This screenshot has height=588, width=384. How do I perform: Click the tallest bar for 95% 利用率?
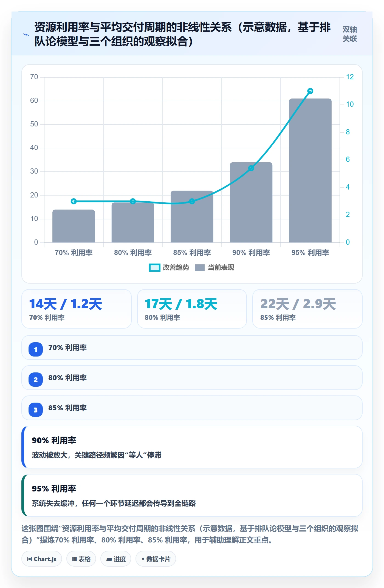(x=310, y=171)
